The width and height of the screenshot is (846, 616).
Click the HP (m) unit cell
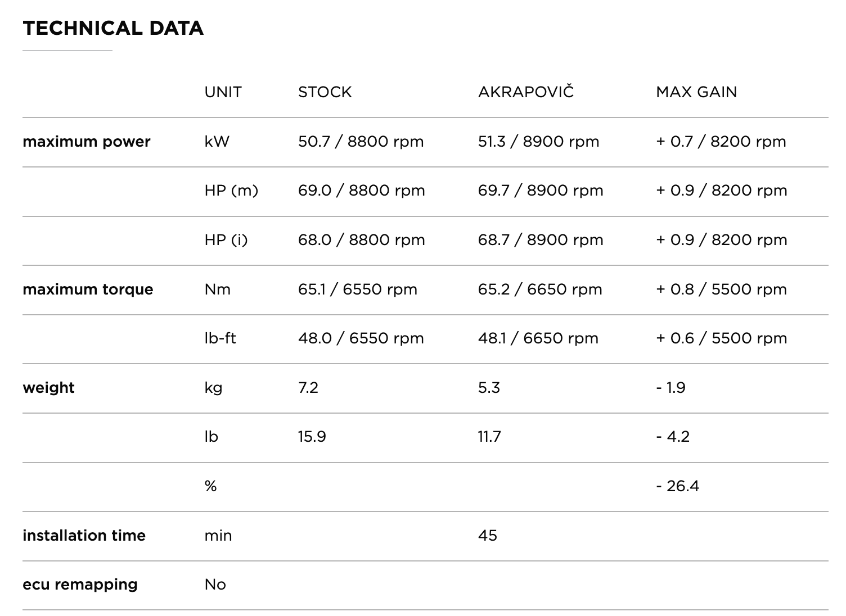tap(231, 191)
